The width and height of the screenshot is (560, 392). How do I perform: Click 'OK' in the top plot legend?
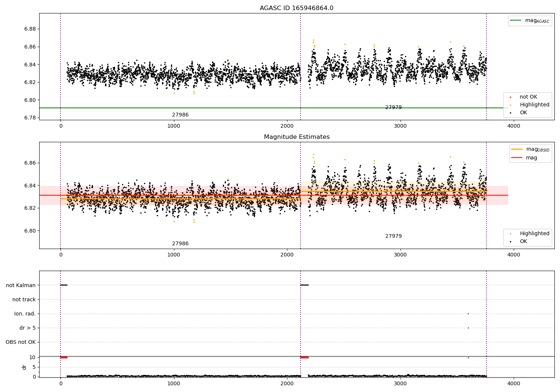(523, 113)
